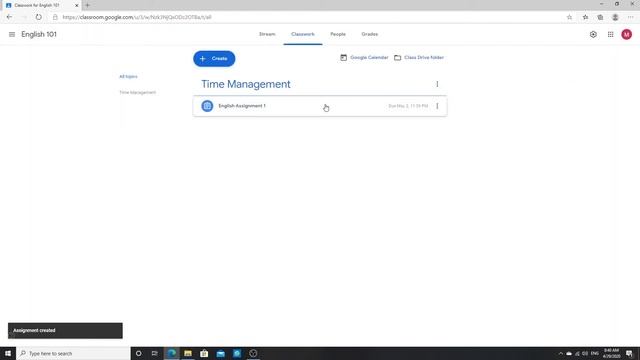Bookmark this page with star icon

point(569,17)
